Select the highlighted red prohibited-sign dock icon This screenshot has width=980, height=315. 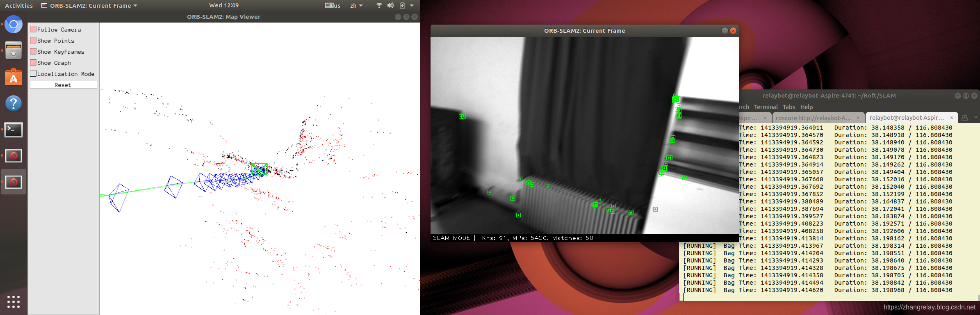point(14,182)
